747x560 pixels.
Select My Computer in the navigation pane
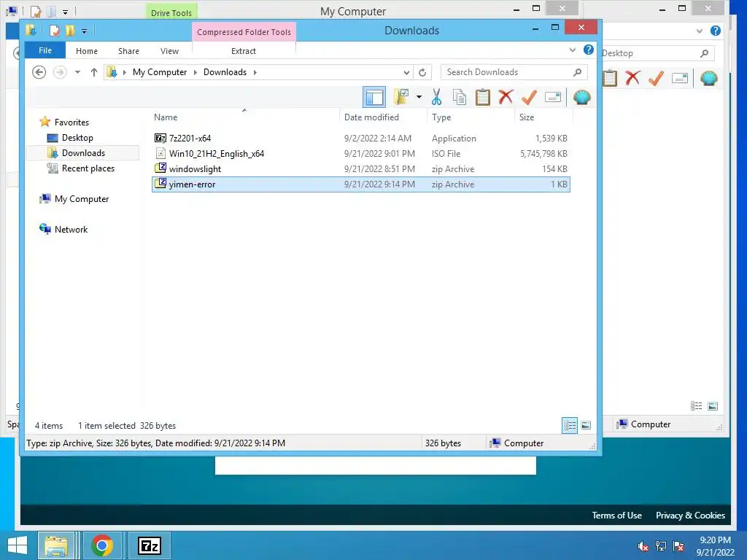(x=82, y=199)
